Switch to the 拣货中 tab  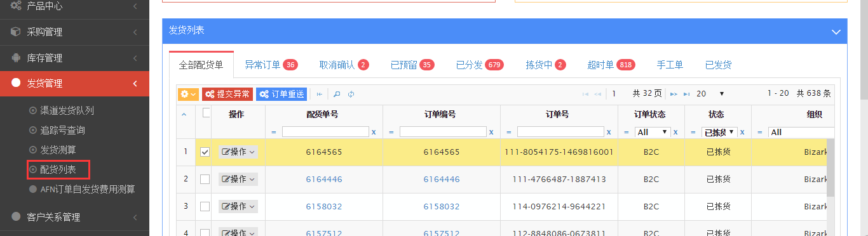[546, 65]
